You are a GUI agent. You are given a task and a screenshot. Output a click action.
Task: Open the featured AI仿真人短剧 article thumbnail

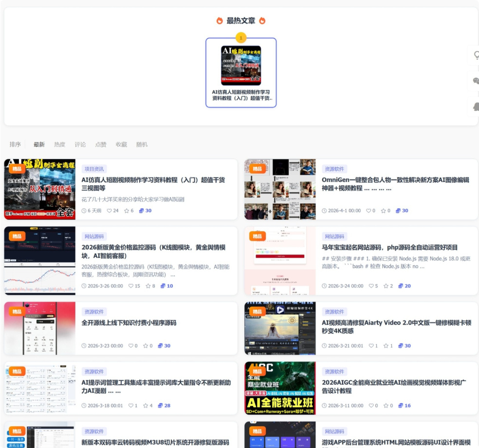[x=241, y=65]
